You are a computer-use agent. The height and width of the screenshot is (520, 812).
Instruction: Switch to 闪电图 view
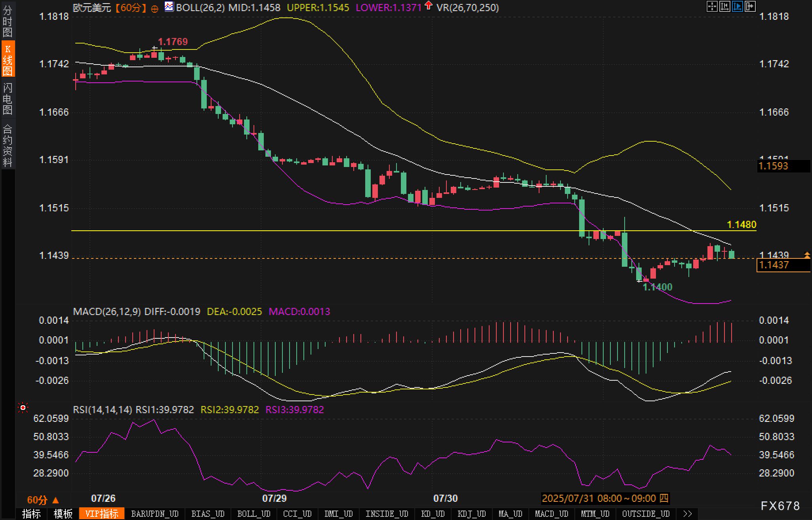tap(8, 99)
